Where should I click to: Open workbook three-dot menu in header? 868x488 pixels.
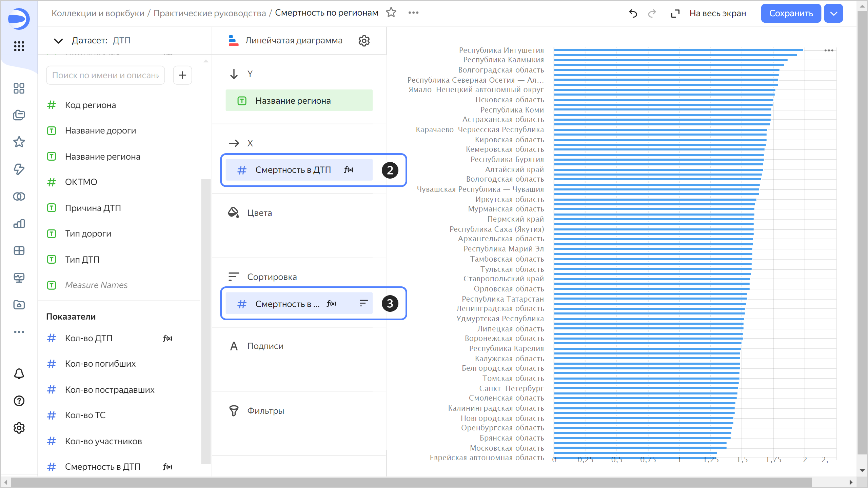click(x=413, y=13)
